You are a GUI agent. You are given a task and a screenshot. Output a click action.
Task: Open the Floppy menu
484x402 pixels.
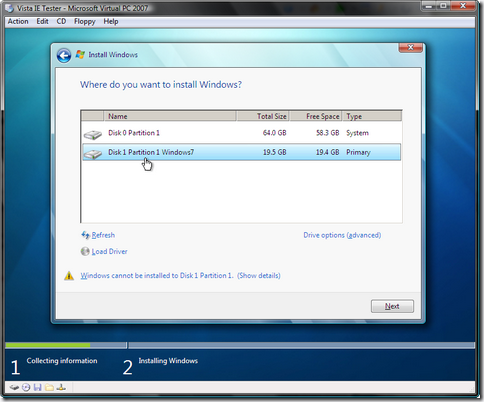(85, 21)
